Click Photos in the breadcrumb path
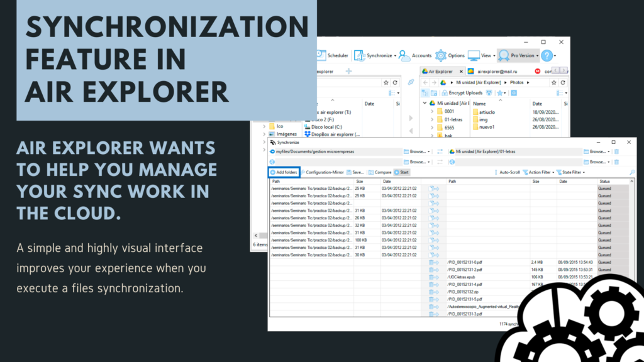This screenshot has height=362, width=644. pyautogui.click(x=517, y=82)
